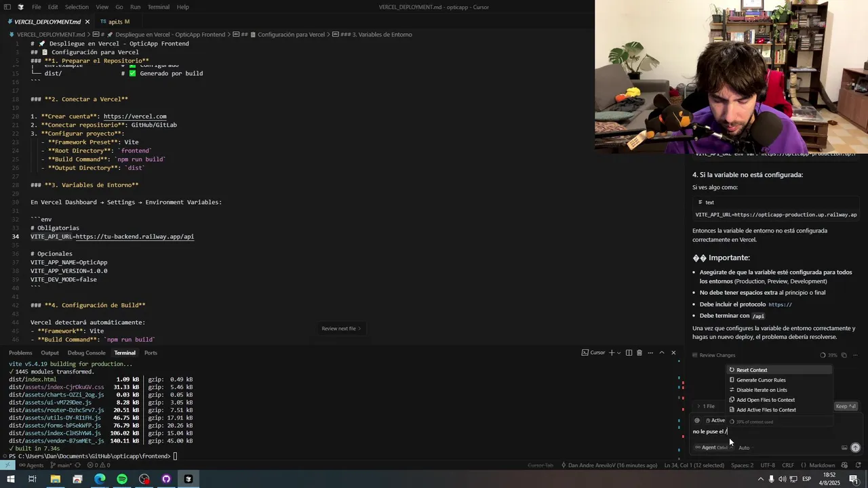Click into the chat message input field
The image size is (868, 488).
775,432
